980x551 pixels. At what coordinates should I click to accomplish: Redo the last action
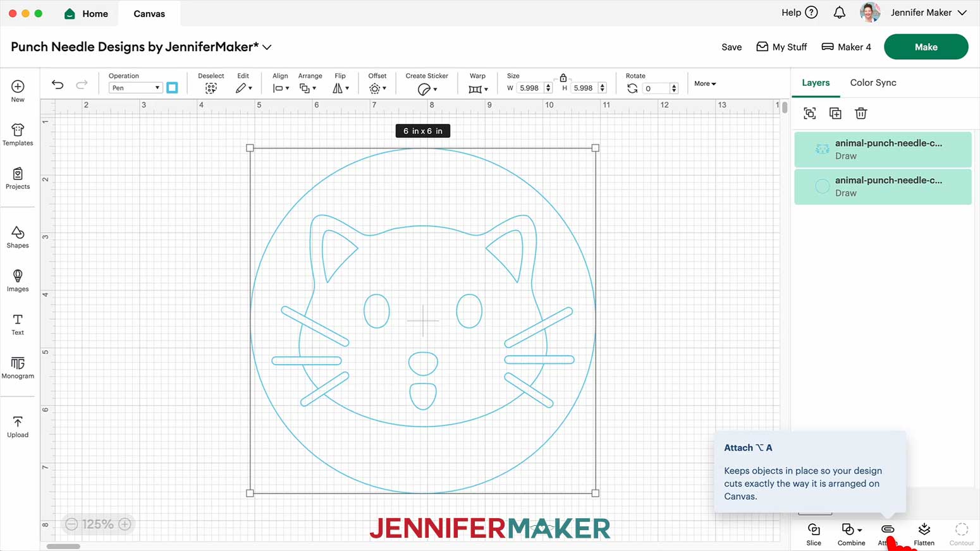(x=82, y=85)
